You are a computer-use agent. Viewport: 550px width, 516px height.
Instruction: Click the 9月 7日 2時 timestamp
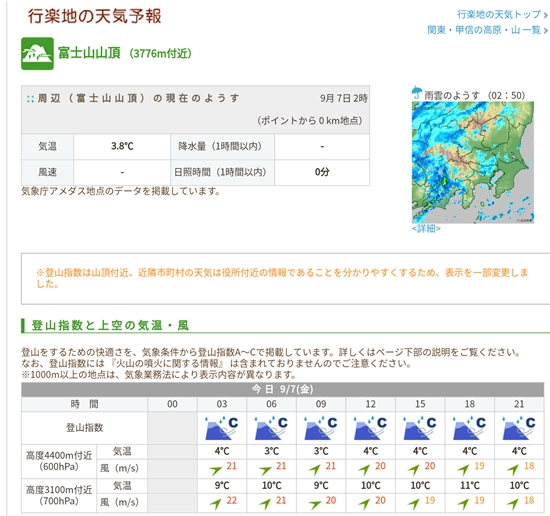[343, 98]
